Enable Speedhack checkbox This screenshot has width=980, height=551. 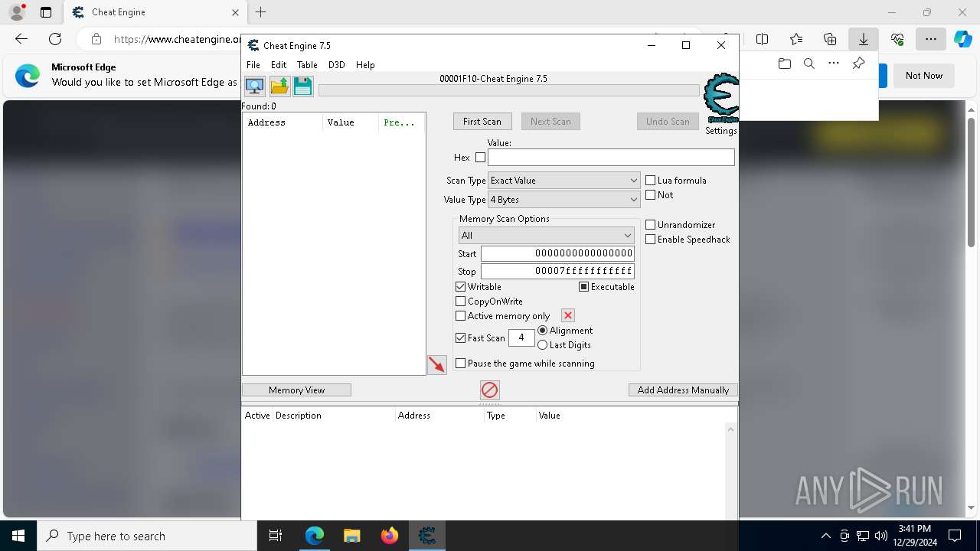click(x=651, y=240)
